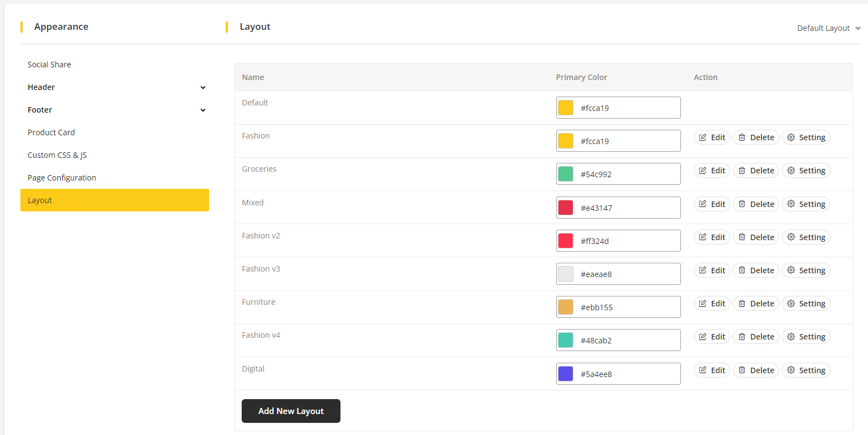
Task: Click the trash icon in Fashion v3 row
Action: (x=742, y=270)
